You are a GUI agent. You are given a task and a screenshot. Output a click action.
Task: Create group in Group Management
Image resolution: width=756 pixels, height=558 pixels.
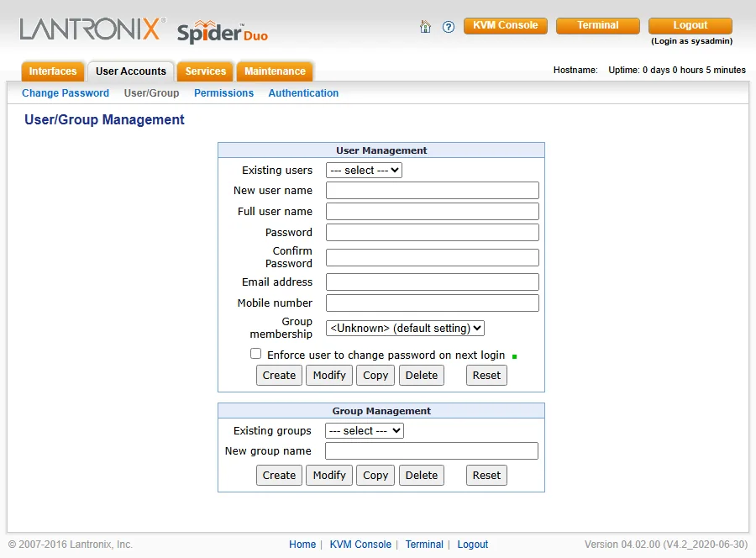click(x=279, y=475)
